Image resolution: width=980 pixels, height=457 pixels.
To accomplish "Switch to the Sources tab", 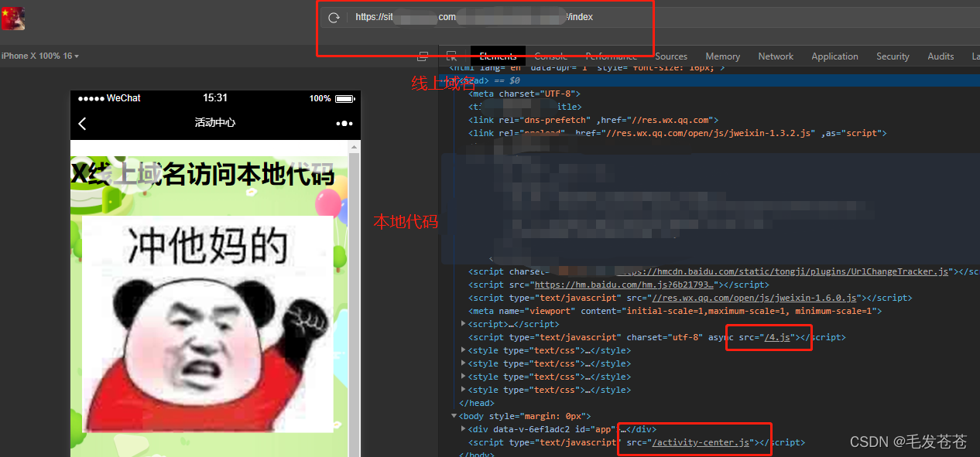I will [x=671, y=56].
